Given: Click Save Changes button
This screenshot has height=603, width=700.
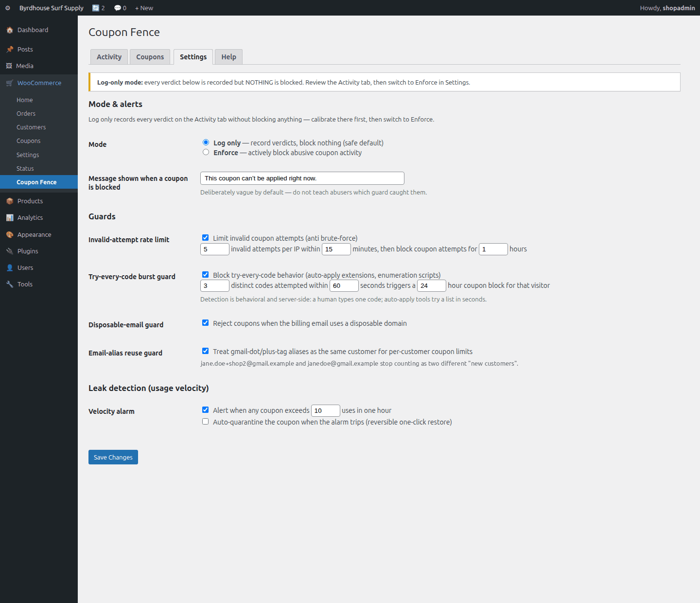Looking at the screenshot, I should point(113,457).
